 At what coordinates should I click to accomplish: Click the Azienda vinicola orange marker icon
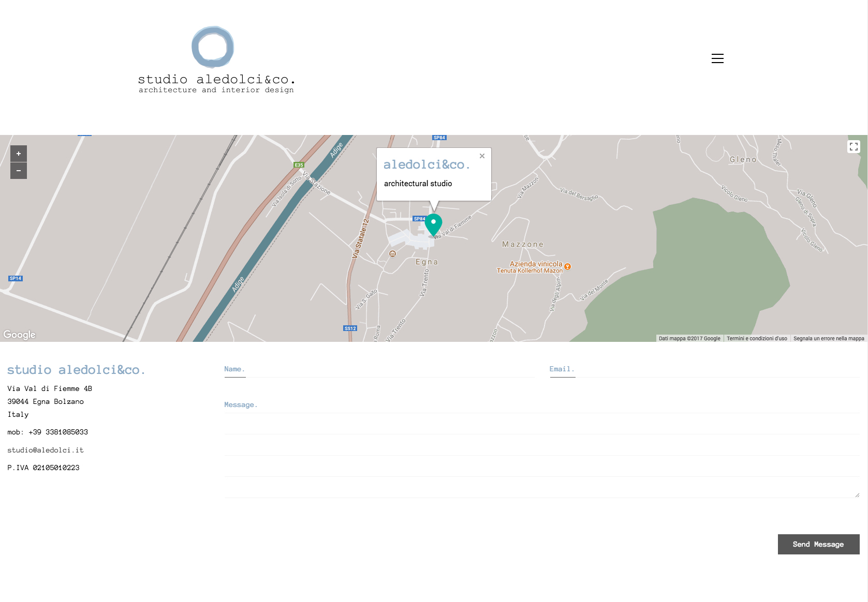(x=568, y=267)
